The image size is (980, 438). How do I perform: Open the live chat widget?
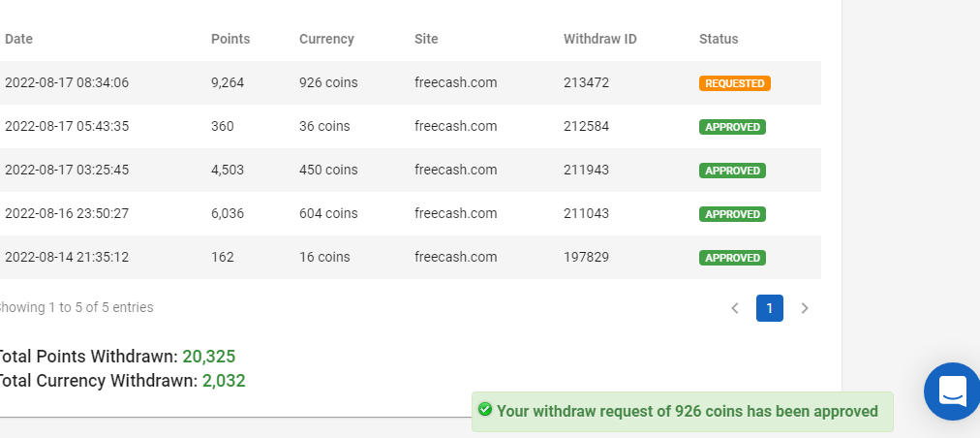(953, 391)
